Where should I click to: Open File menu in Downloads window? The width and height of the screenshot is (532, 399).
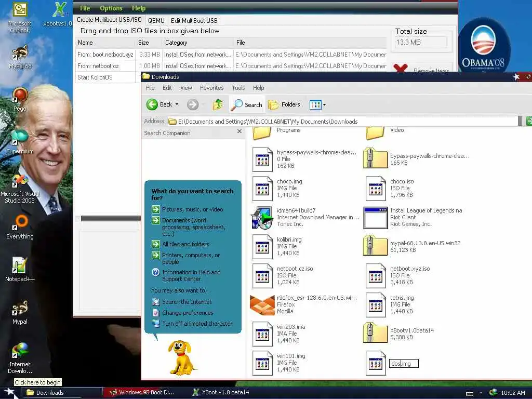tap(150, 88)
